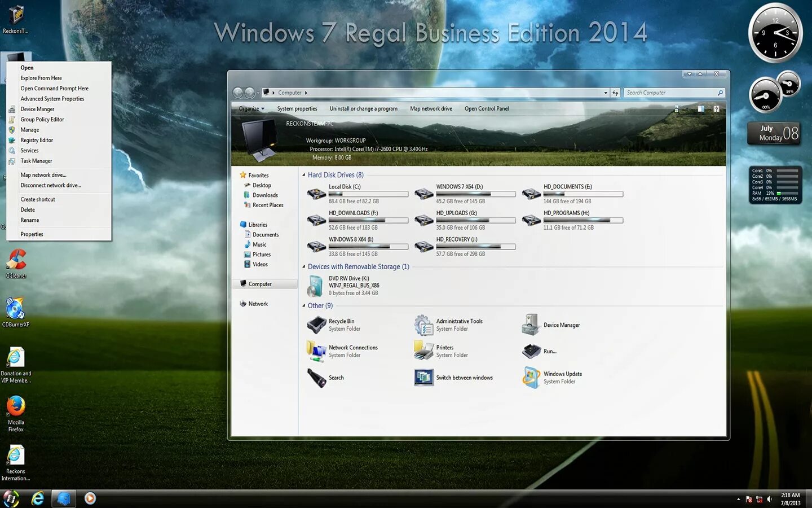This screenshot has height=508, width=812.
Task: Collapse the Hard Disk Drives group
Action: pyautogui.click(x=304, y=175)
